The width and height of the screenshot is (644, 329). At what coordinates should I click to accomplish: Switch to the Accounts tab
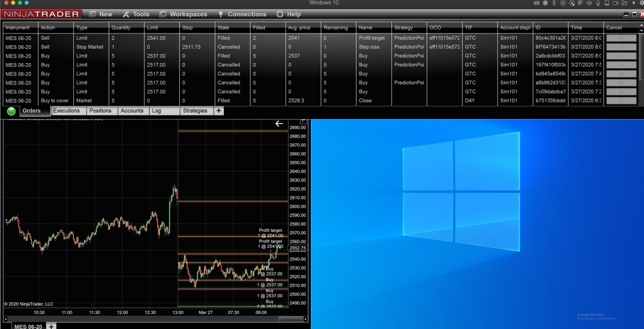tap(132, 111)
